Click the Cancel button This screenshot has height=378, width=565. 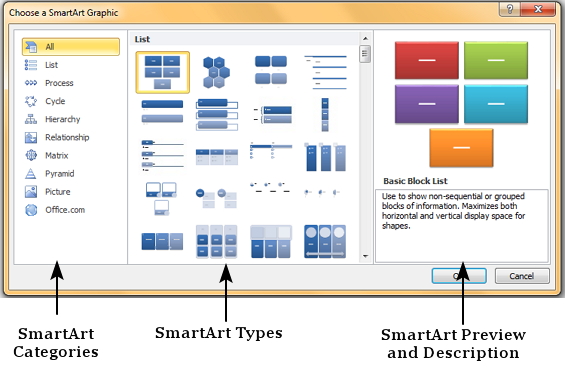(x=522, y=276)
